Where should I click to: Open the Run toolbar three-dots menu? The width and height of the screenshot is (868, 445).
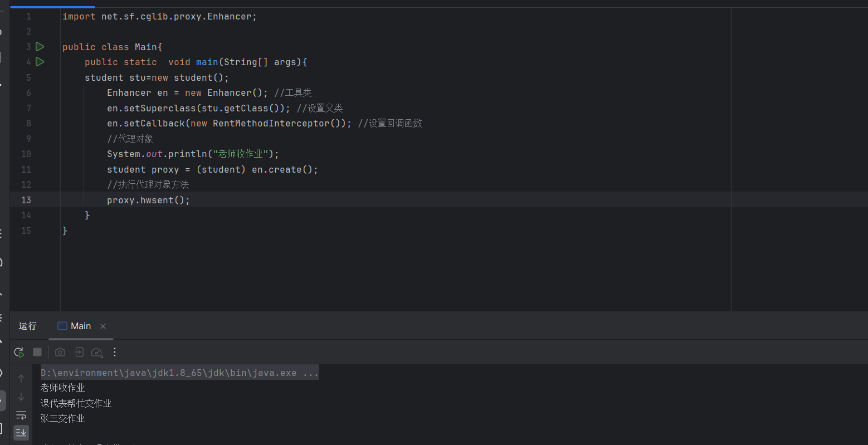coord(115,352)
